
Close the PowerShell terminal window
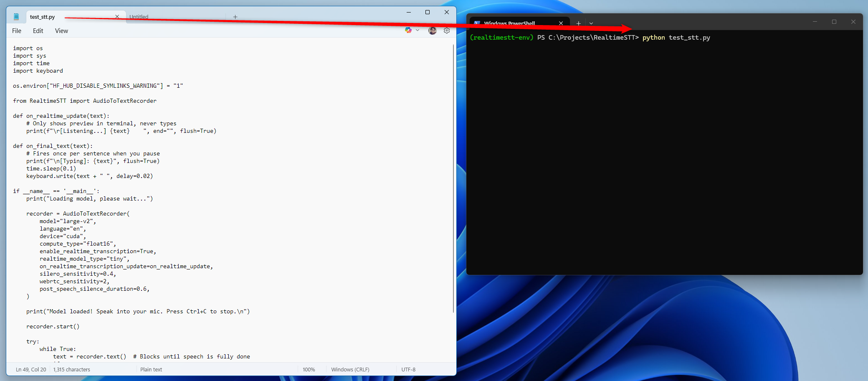pyautogui.click(x=853, y=22)
